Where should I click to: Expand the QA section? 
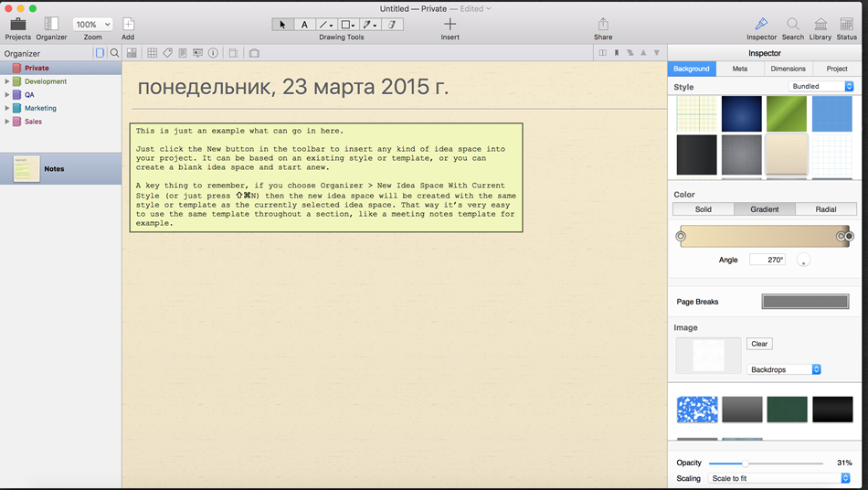coord(7,95)
